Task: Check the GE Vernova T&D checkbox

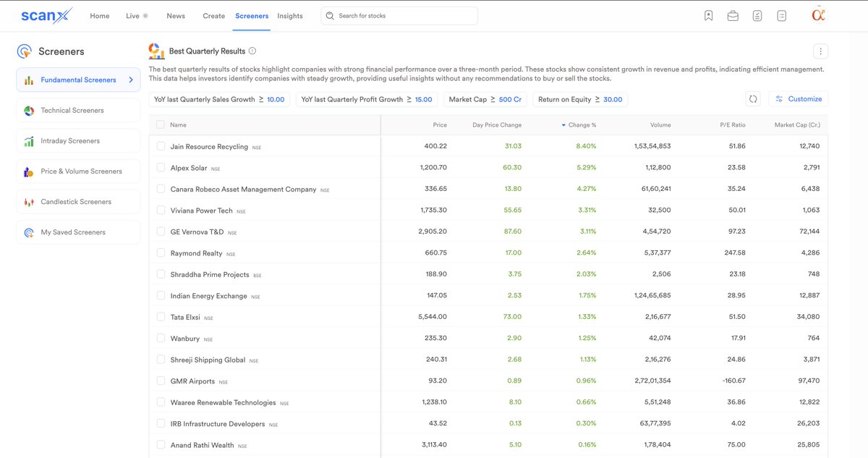Action: coord(161,232)
